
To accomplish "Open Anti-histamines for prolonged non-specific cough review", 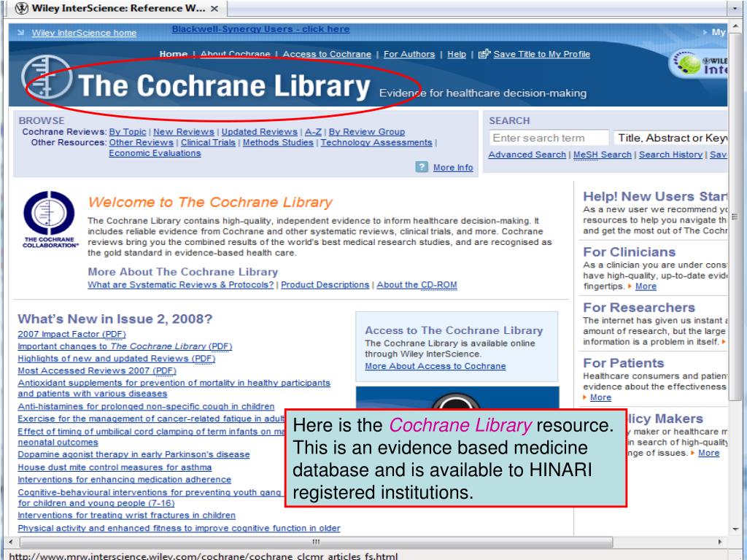I will (x=146, y=407).
